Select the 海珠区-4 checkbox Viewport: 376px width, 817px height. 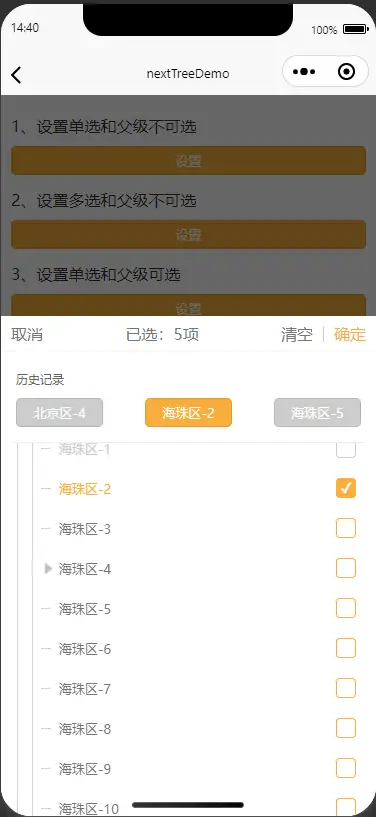tap(346, 568)
